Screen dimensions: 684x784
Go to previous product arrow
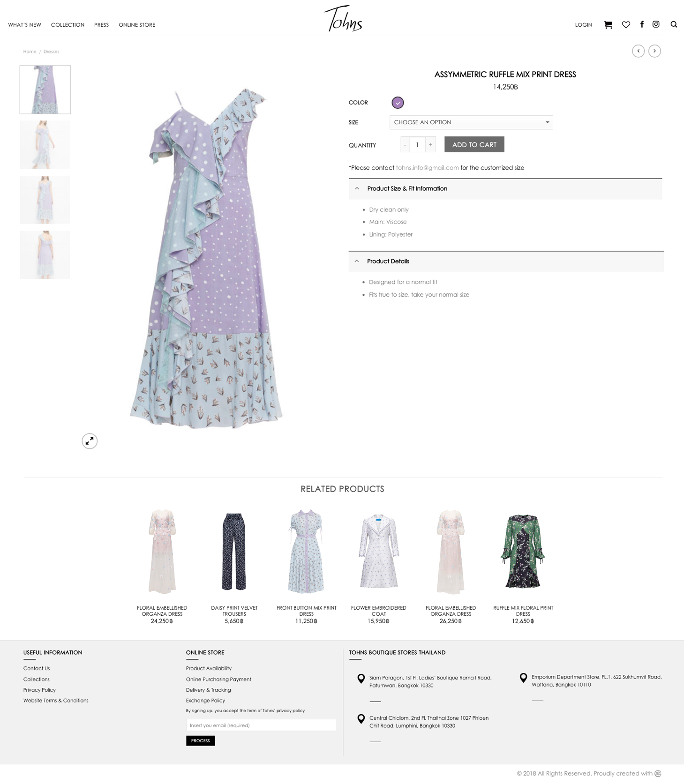tap(638, 51)
